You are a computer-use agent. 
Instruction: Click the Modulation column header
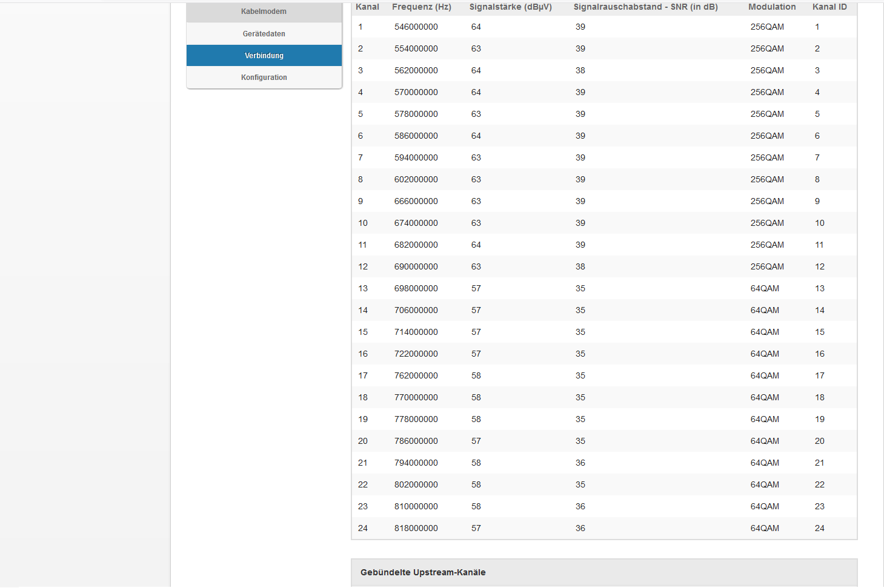[x=772, y=7]
